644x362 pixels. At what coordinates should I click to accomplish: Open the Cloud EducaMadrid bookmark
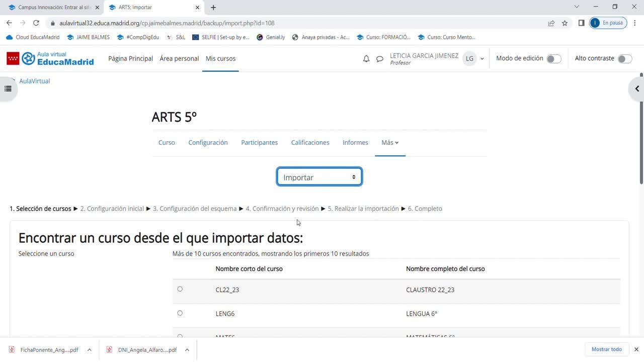pos(33,37)
